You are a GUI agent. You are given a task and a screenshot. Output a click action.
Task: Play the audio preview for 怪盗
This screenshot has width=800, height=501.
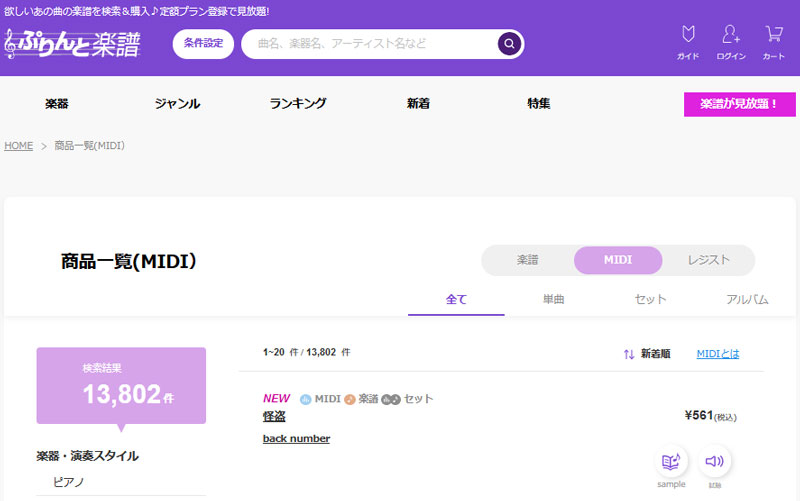pos(714,461)
